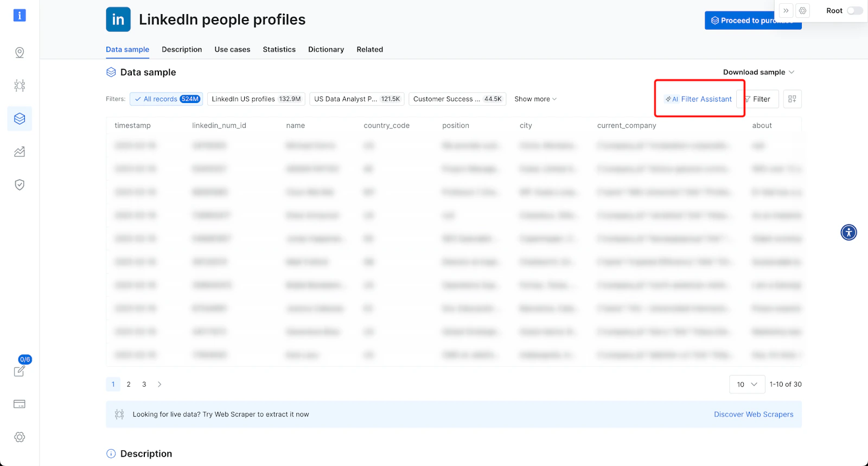Go to page 3
The image size is (868, 466).
[144, 384]
